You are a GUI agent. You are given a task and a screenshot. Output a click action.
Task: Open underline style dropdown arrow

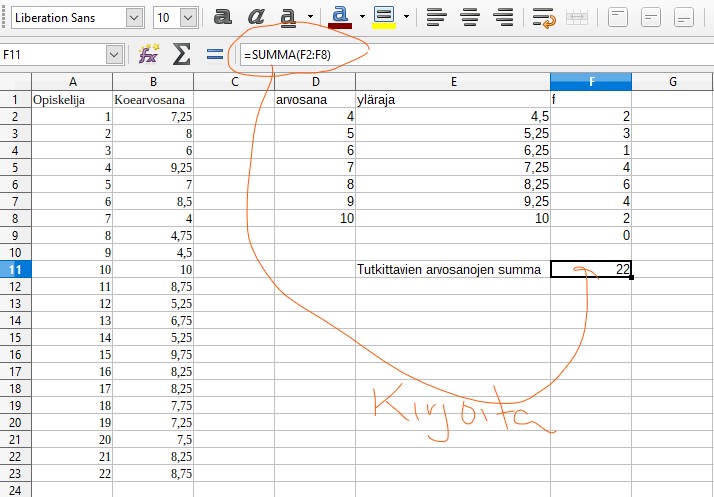(310, 17)
